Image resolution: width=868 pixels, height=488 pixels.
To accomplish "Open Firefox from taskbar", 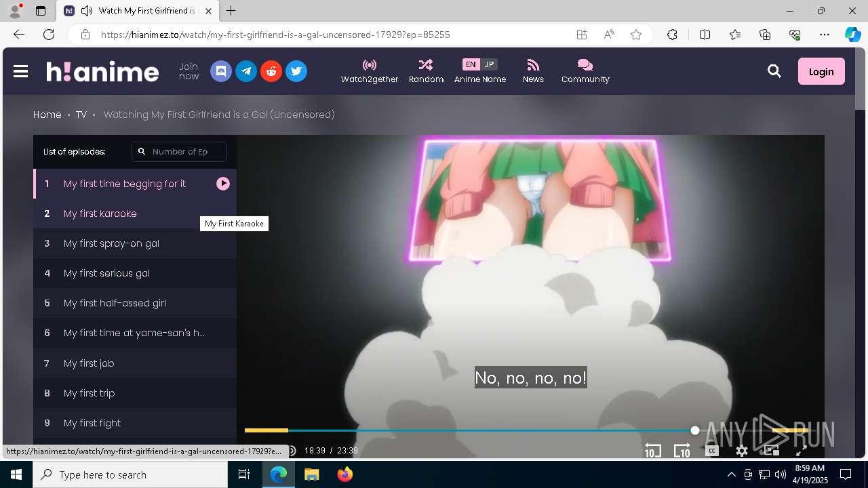I will [x=345, y=474].
